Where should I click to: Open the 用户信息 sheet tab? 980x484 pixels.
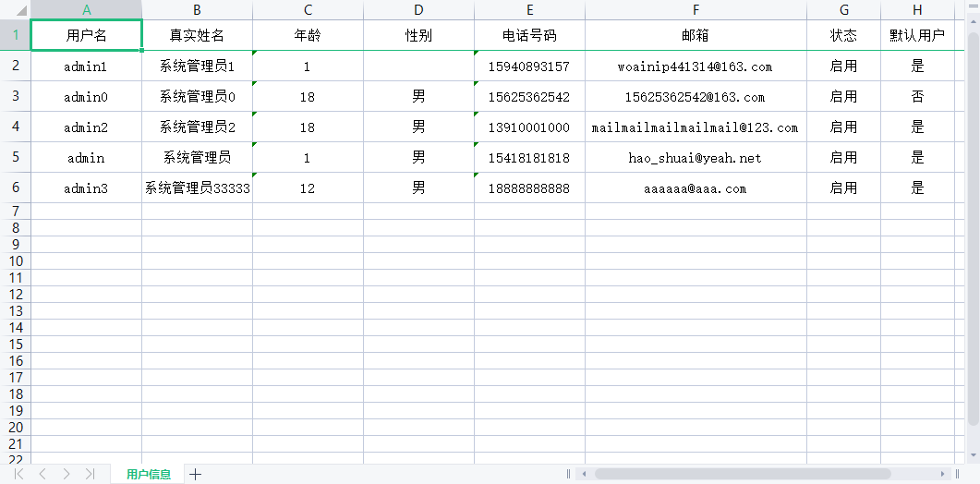point(149,474)
